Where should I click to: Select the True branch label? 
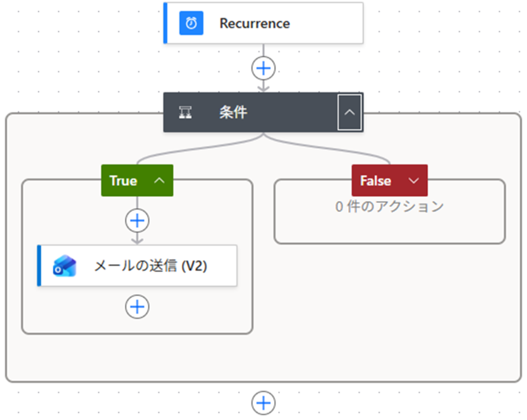coord(124,181)
